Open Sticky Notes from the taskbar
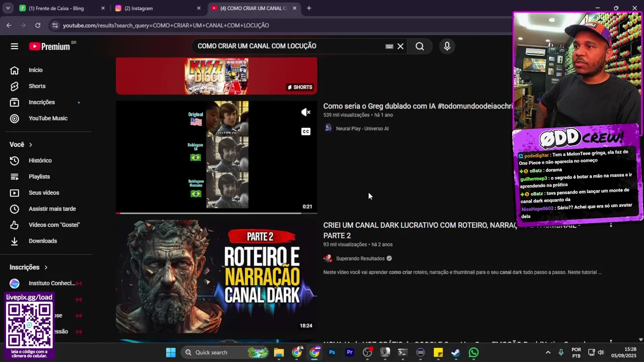This screenshot has width=644, height=362. 438,352
